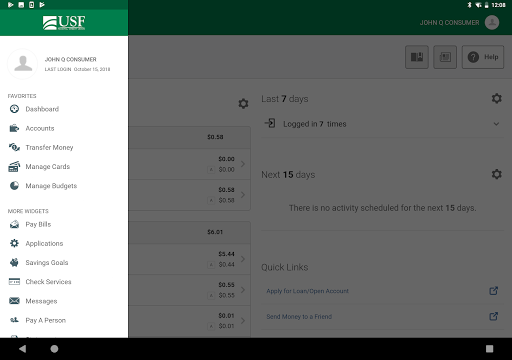Tap the Quick Links heading
The image size is (512, 360).
285,267
